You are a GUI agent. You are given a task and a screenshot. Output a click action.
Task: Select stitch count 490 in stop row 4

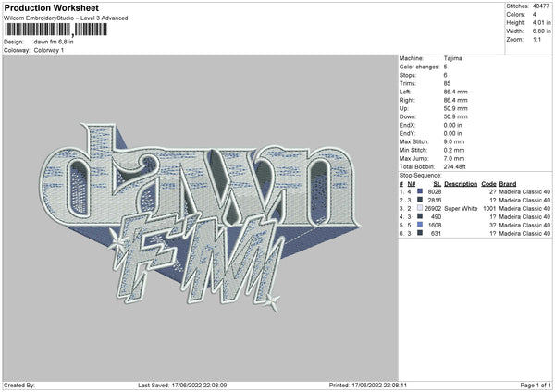pyautogui.click(x=436, y=217)
